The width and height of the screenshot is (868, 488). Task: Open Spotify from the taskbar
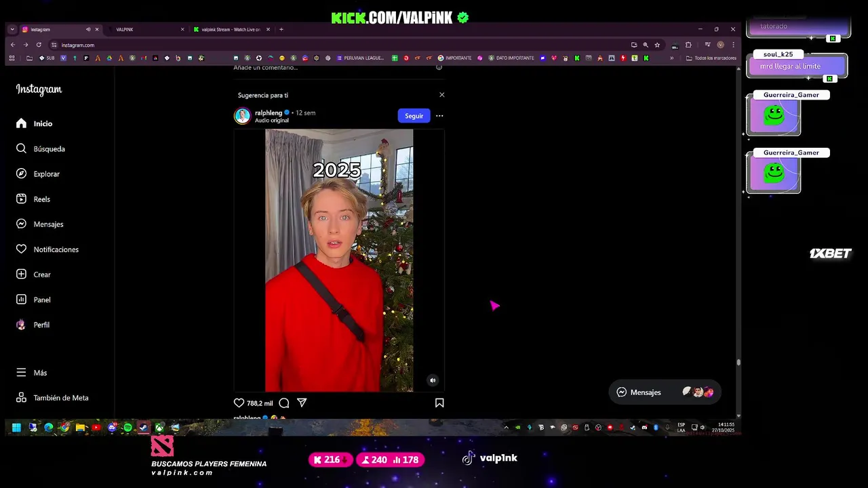127,428
